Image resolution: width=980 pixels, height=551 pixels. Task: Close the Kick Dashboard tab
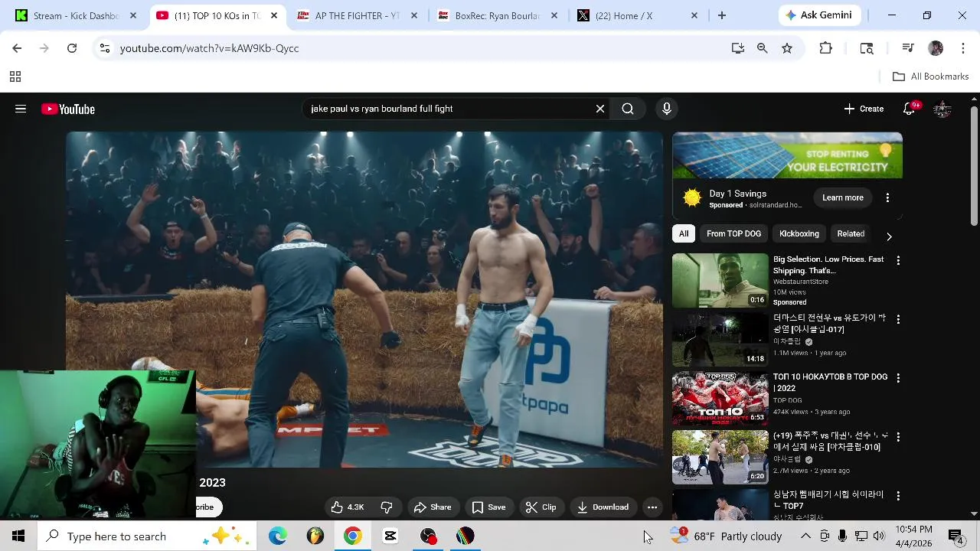pyautogui.click(x=133, y=15)
